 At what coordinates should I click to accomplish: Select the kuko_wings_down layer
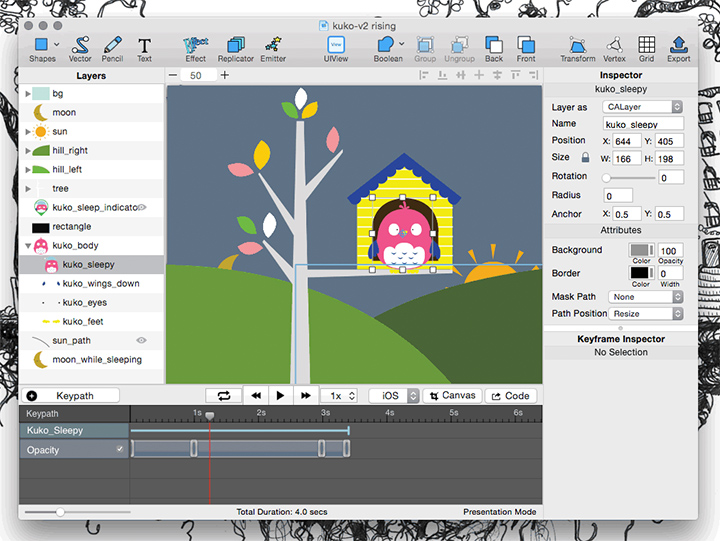(x=100, y=284)
